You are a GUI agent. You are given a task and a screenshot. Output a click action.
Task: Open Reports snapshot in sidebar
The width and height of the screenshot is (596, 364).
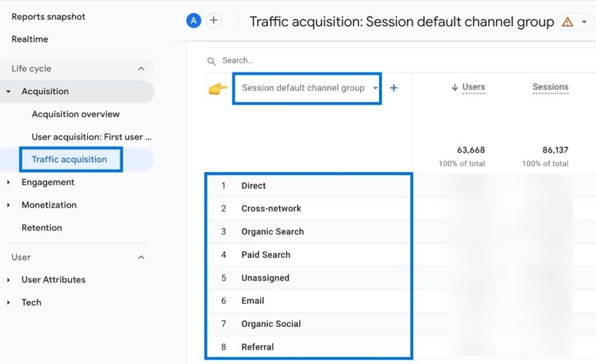tap(48, 17)
